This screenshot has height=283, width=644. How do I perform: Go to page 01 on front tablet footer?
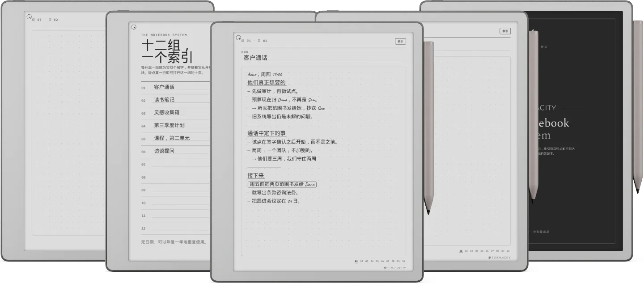[356, 261]
